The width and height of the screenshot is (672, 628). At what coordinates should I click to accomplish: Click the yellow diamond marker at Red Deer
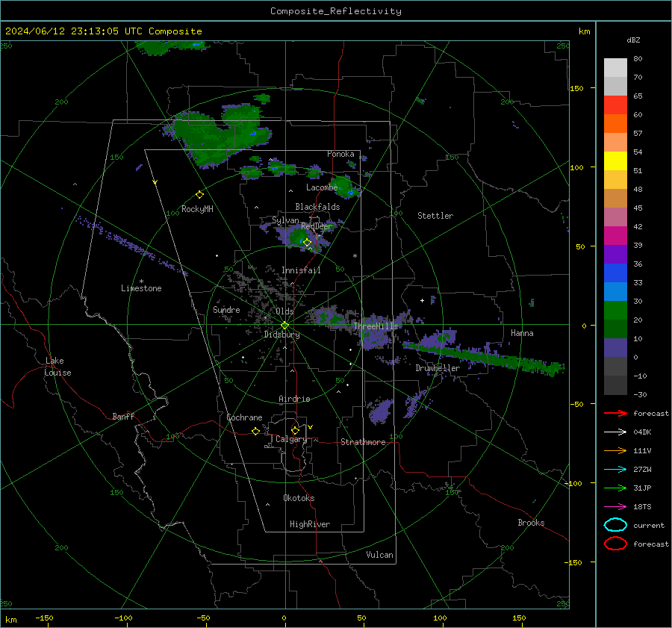click(307, 243)
